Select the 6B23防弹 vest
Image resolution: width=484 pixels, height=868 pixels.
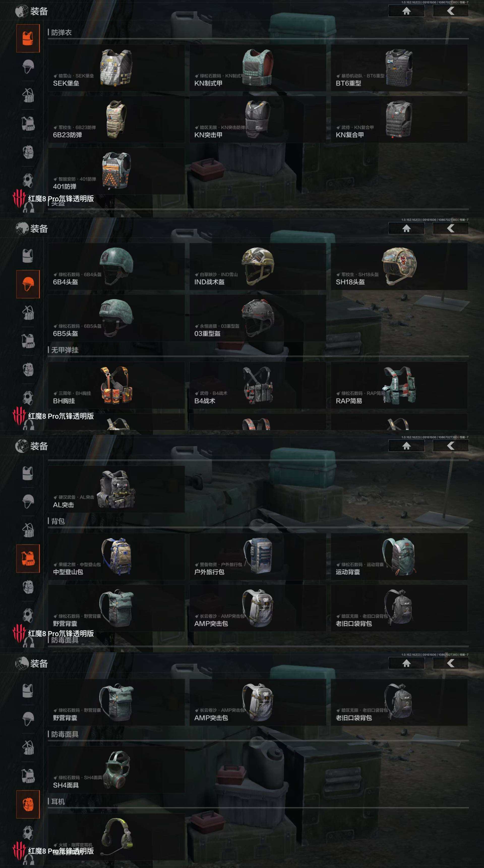116,119
